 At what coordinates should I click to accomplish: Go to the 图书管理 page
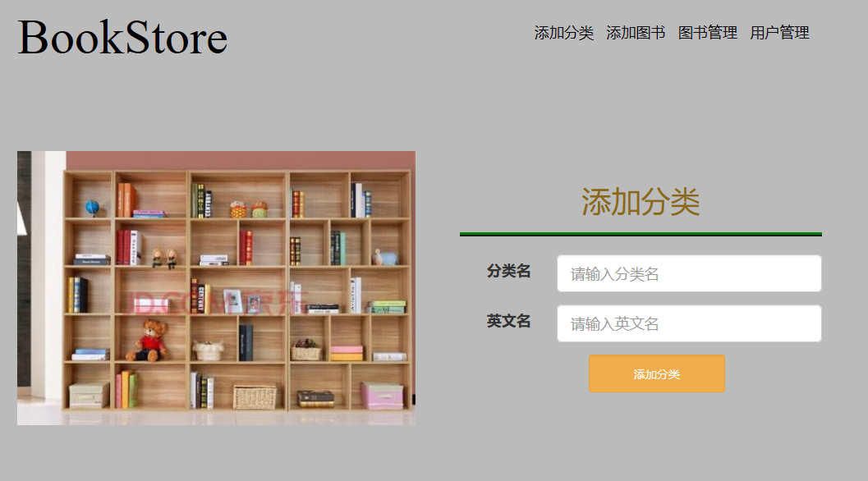click(708, 33)
